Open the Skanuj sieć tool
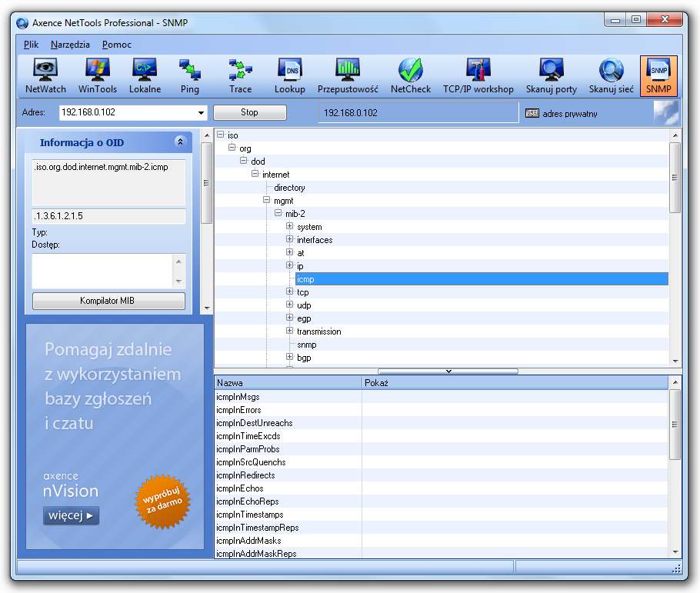 (612, 76)
